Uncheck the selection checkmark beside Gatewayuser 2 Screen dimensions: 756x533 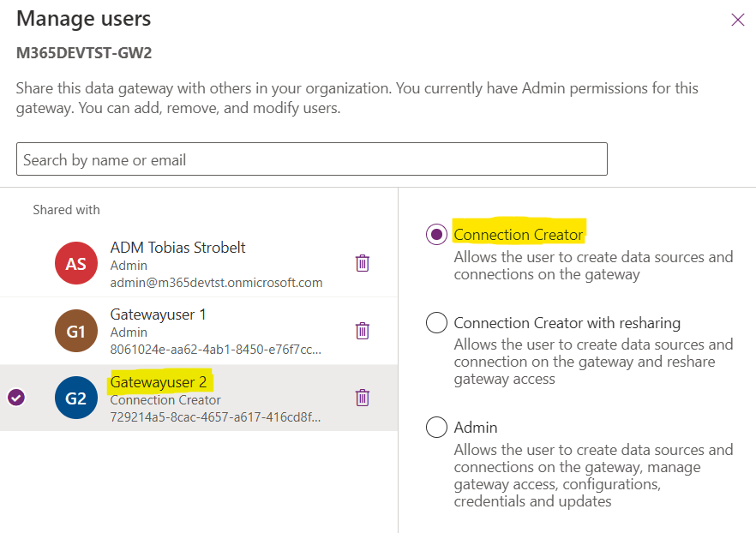15,398
